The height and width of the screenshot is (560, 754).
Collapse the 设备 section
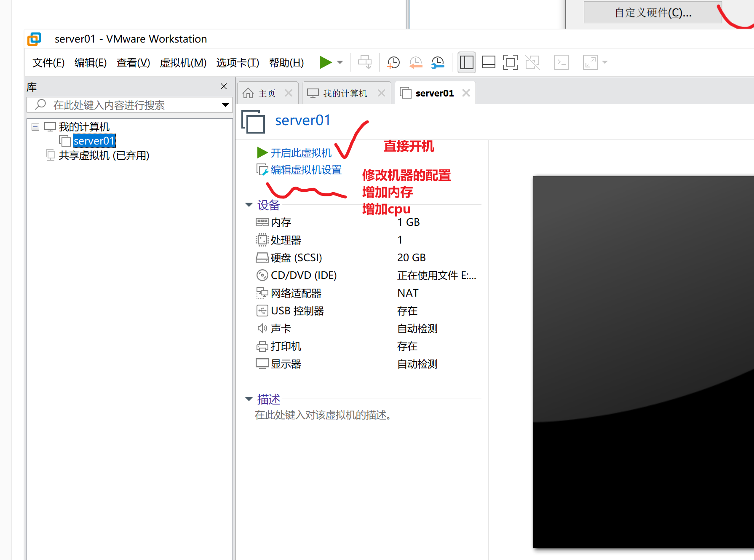[x=249, y=205]
